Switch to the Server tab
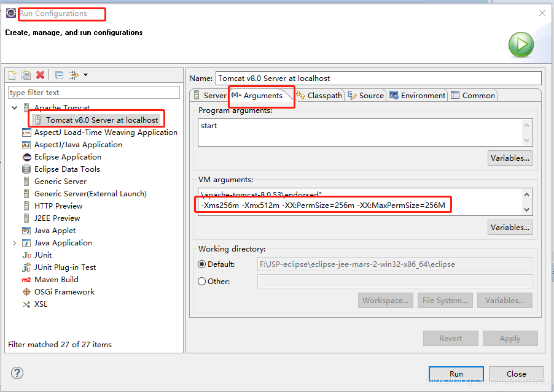This screenshot has width=554, height=392. [x=210, y=95]
